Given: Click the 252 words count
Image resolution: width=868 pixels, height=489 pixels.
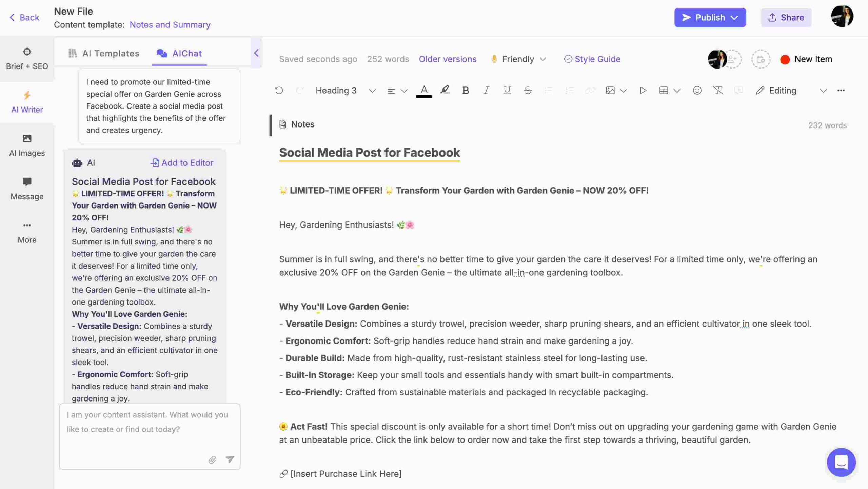Looking at the screenshot, I should coord(388,59).
